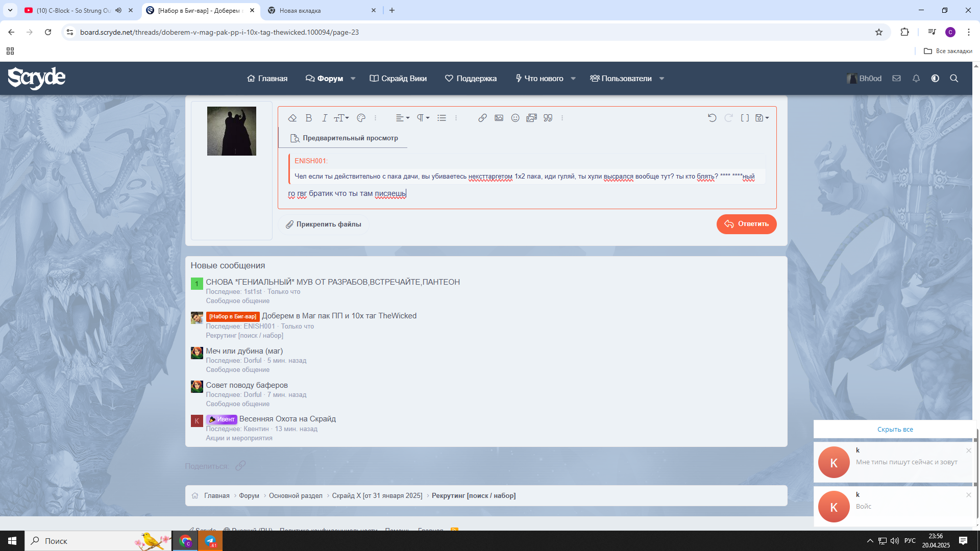
Task: Toggle BB code mode brackets icon
Action: point(745,118)
